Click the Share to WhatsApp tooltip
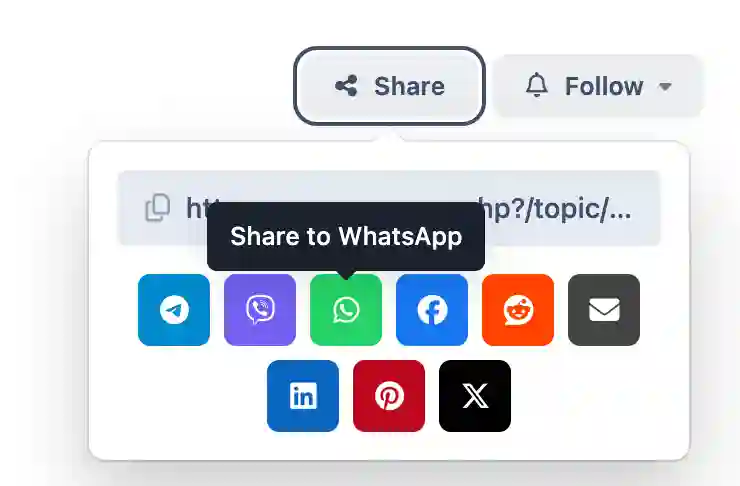This screenshot has width=740, height=486. pyautogui.click(x=346, y=236)
